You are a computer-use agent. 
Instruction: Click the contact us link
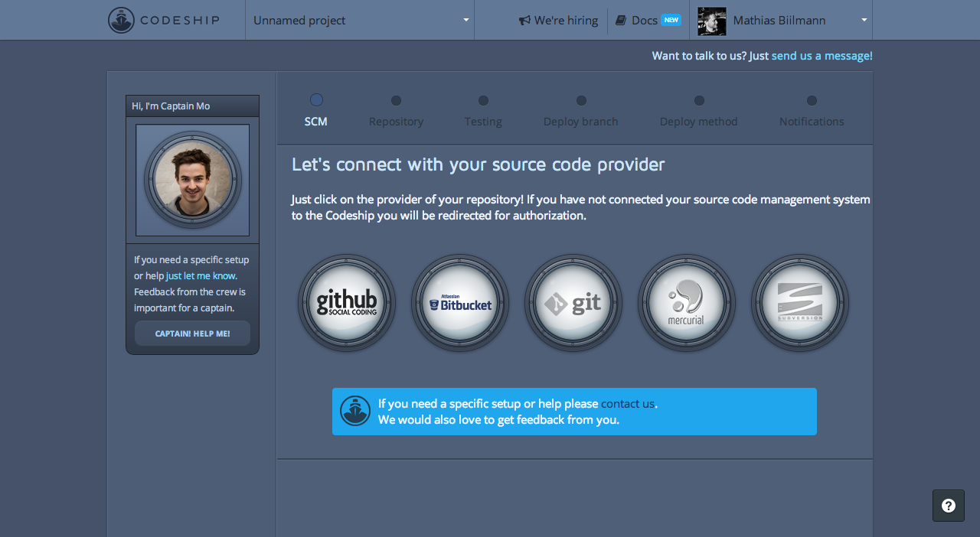(x=628, y=403)
